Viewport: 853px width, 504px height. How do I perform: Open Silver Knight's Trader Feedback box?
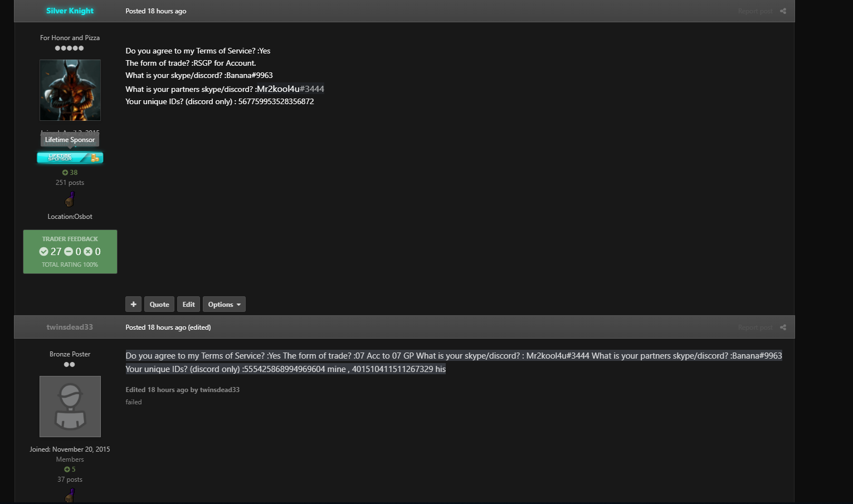tap(70, 252)
